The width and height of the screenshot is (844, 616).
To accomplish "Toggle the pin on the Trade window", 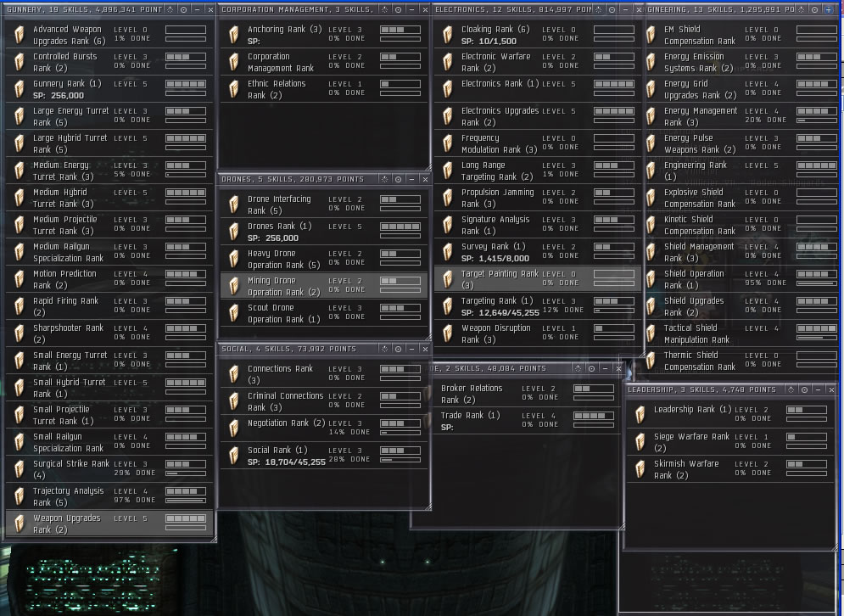I will pos(591,368).
